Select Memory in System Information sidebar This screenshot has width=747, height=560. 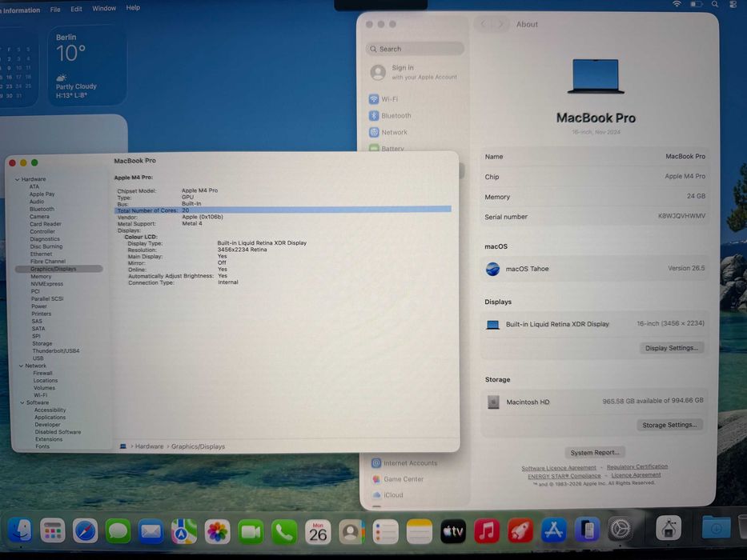pos(41,277)
